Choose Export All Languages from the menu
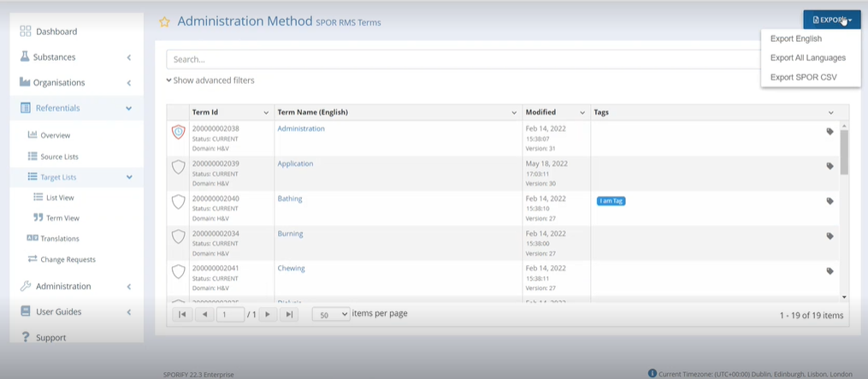 [x=807, y=58]
